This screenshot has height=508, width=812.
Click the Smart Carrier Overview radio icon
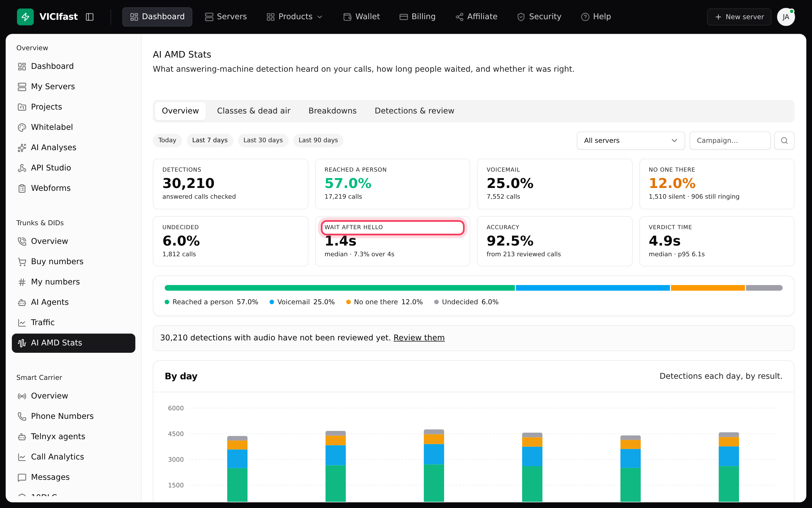point(22,396)
